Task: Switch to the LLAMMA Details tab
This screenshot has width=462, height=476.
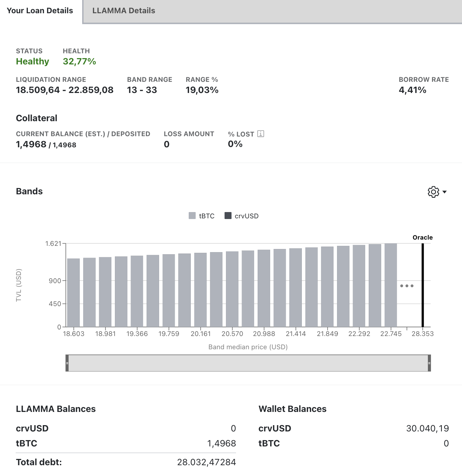Action: tap(124, 11)
